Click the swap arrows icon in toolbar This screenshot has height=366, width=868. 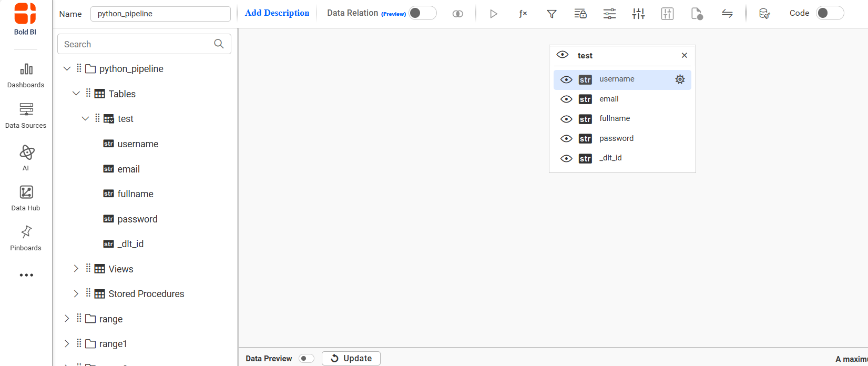(x=727, y=14)
